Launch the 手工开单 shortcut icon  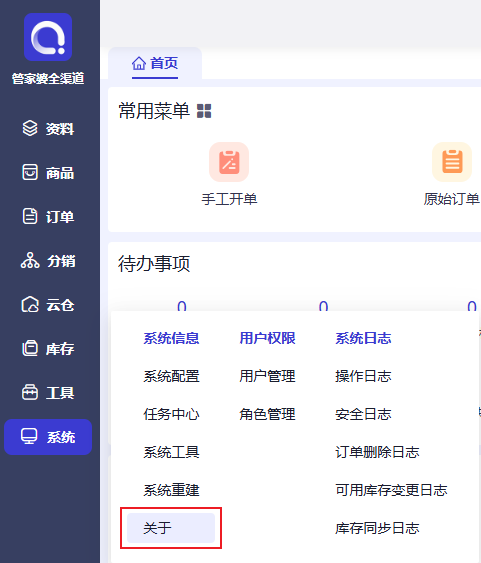[229, 162]
